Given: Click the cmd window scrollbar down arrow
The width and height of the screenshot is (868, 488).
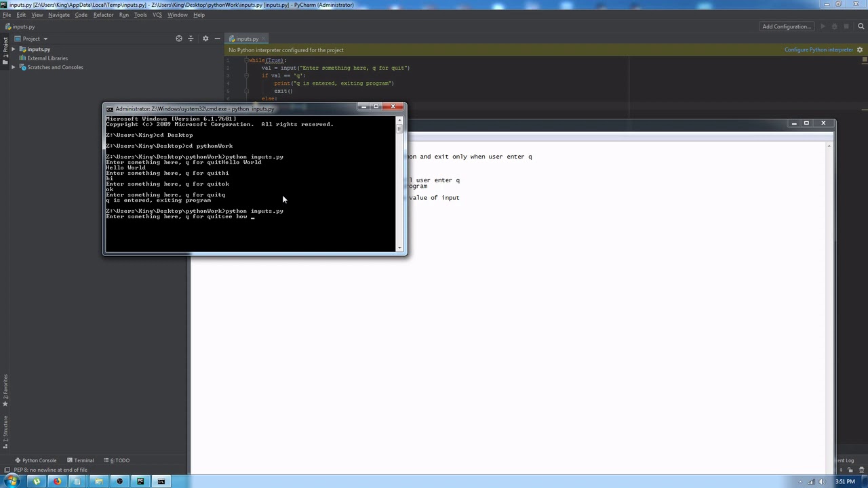Looking at the screenshot, I should pos(399,247).
